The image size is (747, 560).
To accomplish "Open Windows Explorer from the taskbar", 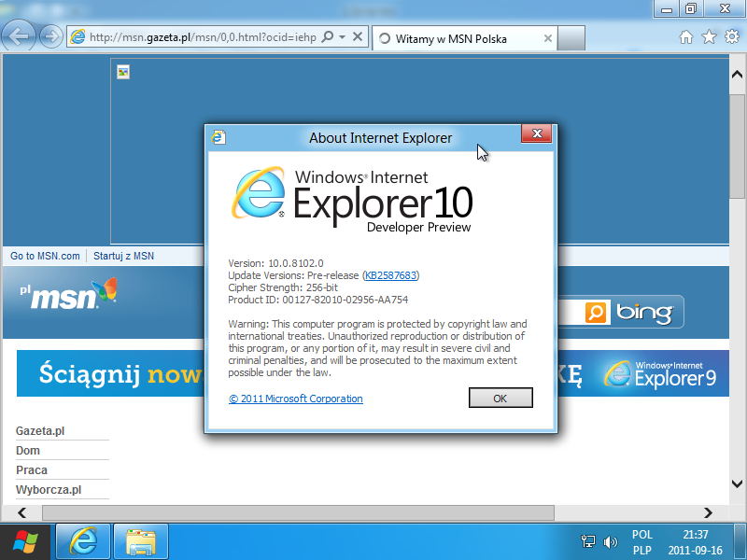I will pos(141,542).
